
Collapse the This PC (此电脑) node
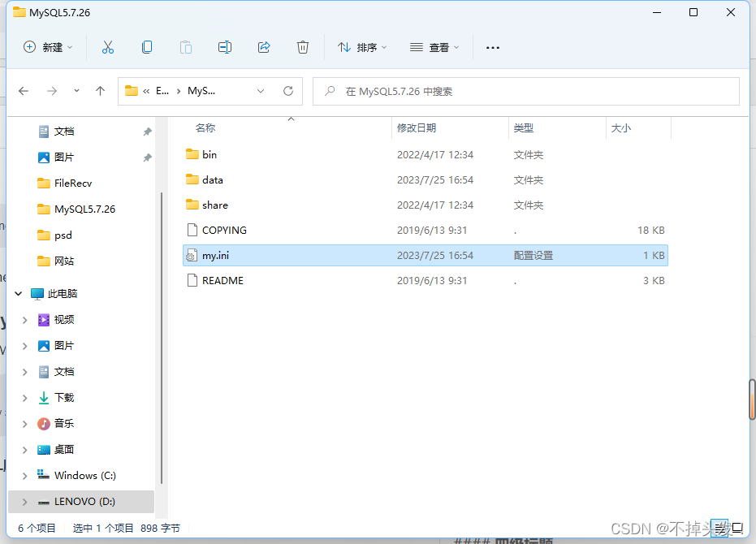click(19, 293)
